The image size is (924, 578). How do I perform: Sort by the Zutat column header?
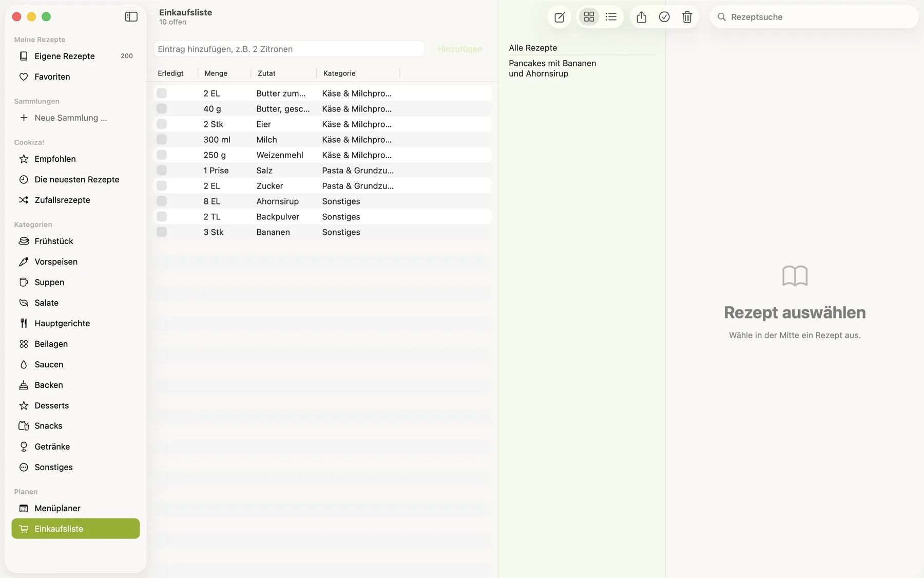pyautogui.click(x=283, y=73)
